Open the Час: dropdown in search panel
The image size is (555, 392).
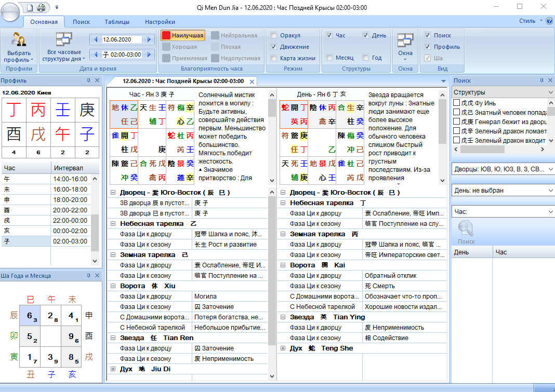503,211
